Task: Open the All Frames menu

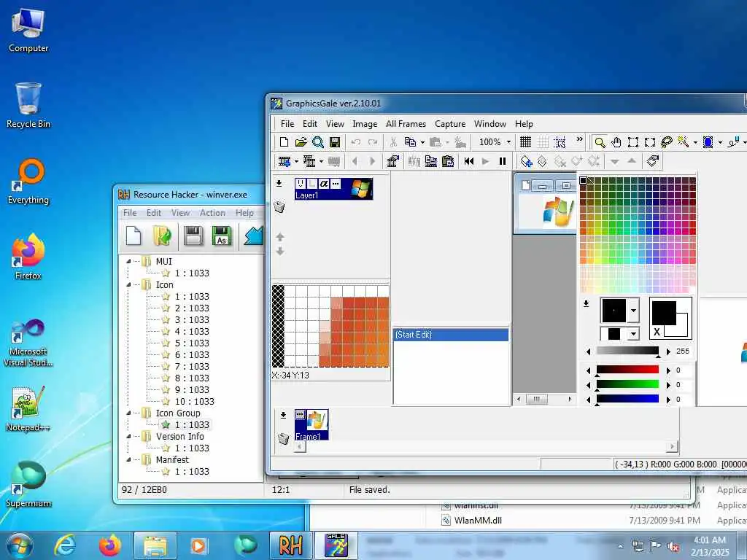Action: (x=406, y=124)
